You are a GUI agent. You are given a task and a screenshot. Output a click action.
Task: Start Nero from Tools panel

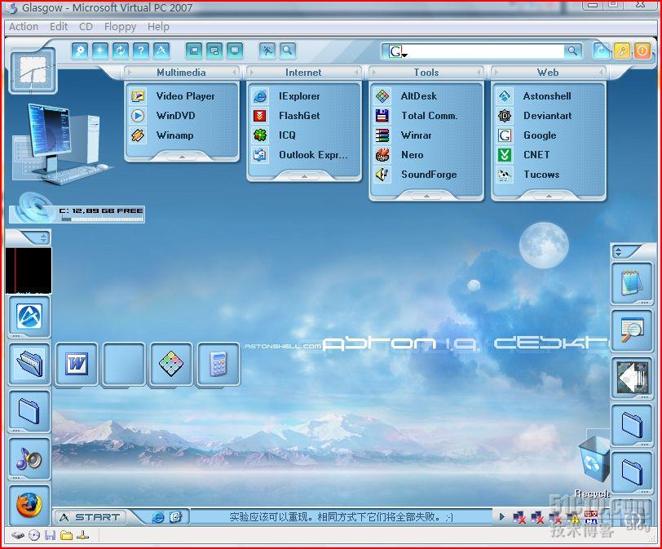pos(426,155)
